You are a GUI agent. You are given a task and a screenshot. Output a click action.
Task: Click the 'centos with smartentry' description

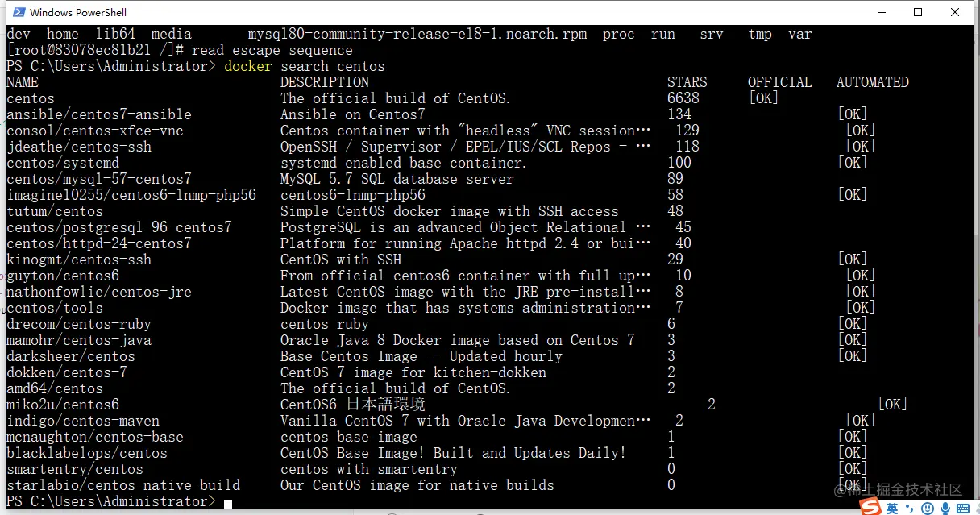click(369, 469)
